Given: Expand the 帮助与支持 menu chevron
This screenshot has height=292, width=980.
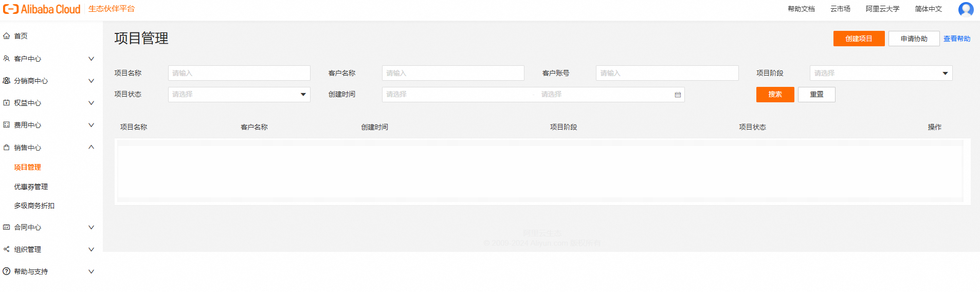Looking at the screenshot, I should pos(91,271).
